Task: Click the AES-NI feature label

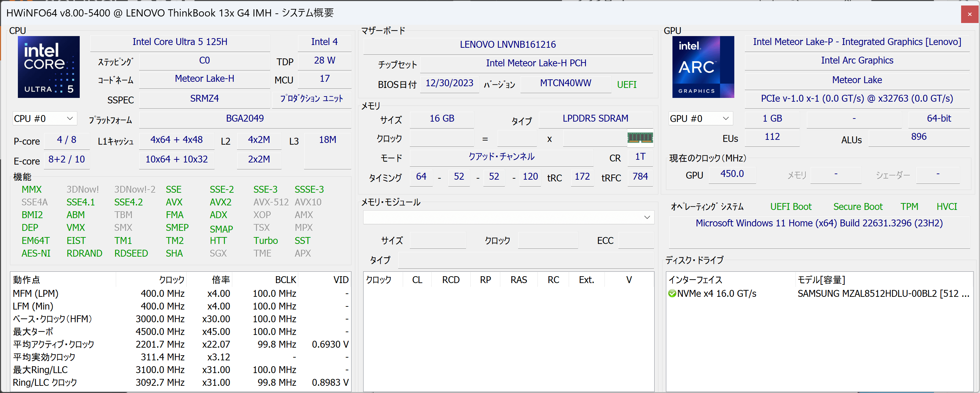Action: pyautogui.click(x=36, y=254)
